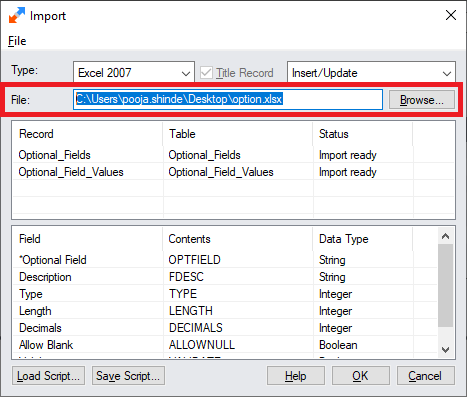The width and height of the screenshot is (467, 397).
Task: Click Optional_Field_Values in the Table column
Action: point(221,172)
